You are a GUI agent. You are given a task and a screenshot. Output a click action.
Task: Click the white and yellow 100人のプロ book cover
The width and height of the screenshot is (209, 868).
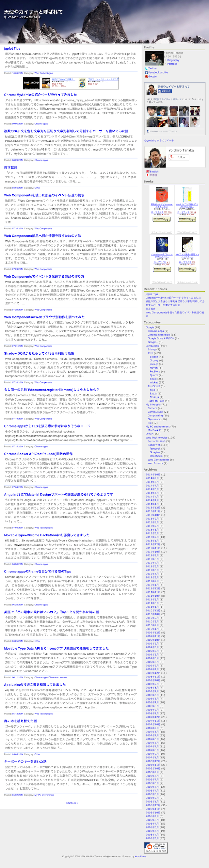tap(186, 194)
